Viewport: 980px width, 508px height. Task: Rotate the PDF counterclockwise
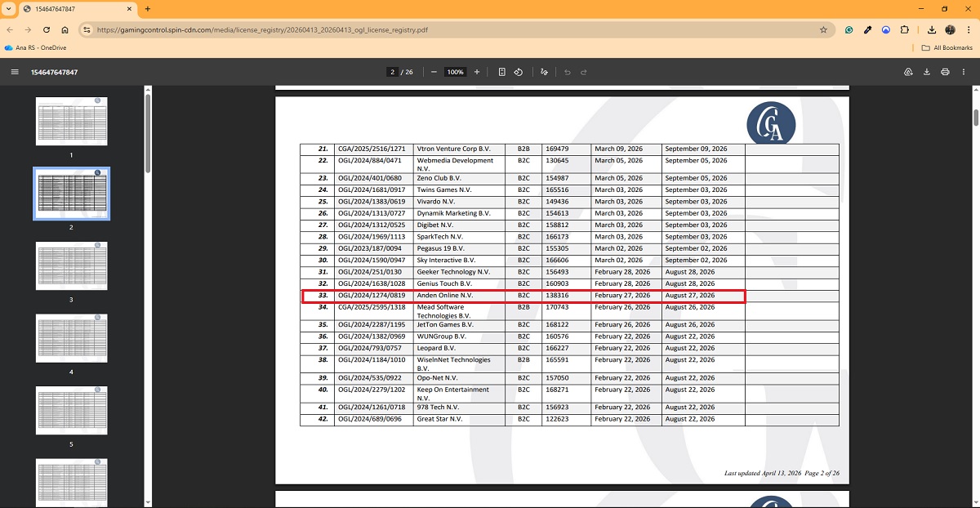point(519,72)
